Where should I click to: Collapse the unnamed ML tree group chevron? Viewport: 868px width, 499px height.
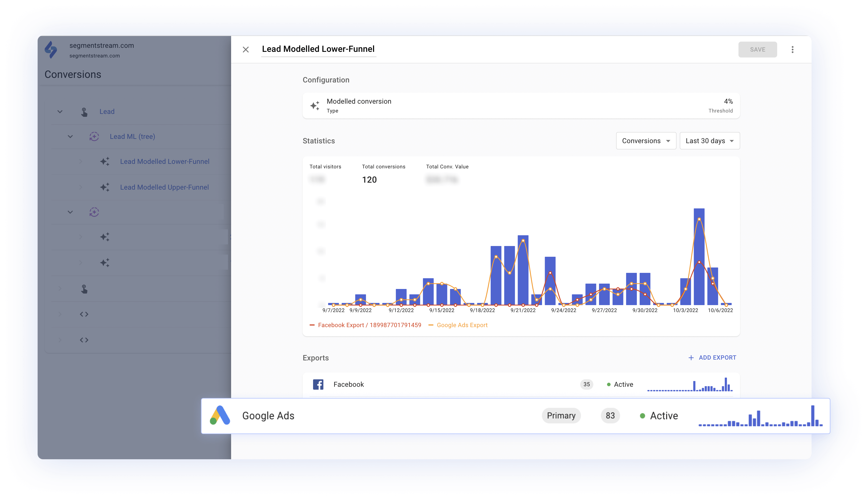[x=70, y=212]
